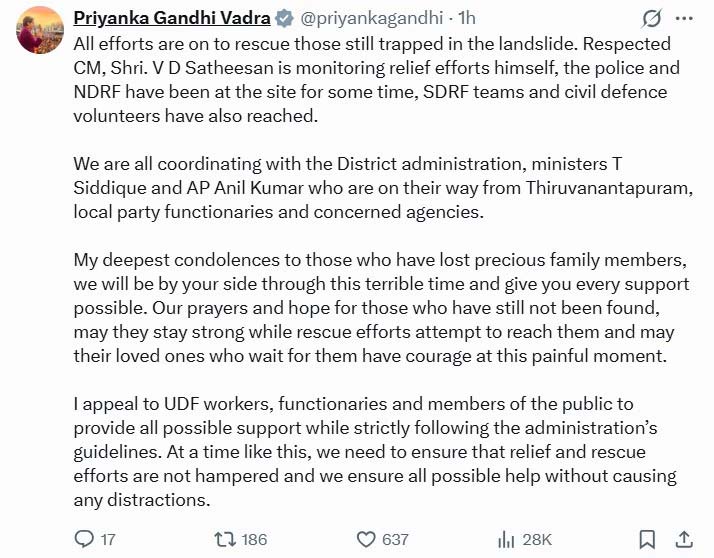Open the @priyankagandhi handle link
Screen dimensions: 714x558
371,18
